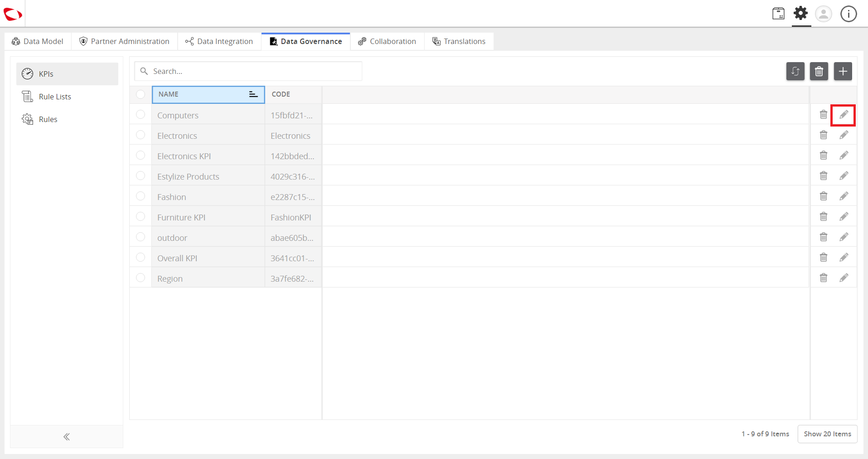
Task: Delete the Estylize Products row
Action: point(823,176)
